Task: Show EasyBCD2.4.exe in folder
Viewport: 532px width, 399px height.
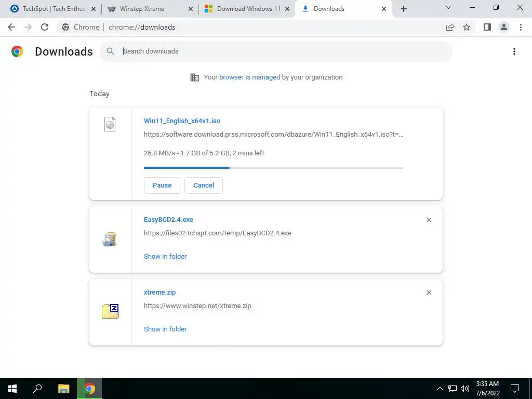Action: point(165,257)
